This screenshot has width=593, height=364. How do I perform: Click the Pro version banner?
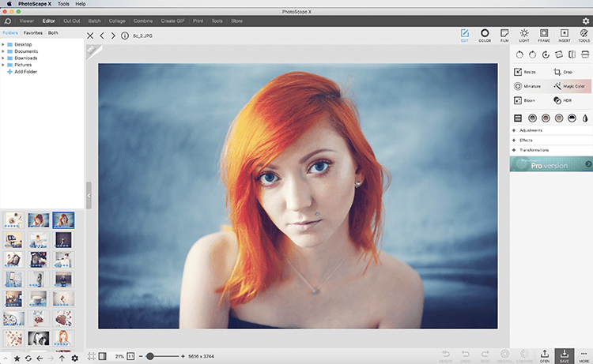(x=551, y=164)
